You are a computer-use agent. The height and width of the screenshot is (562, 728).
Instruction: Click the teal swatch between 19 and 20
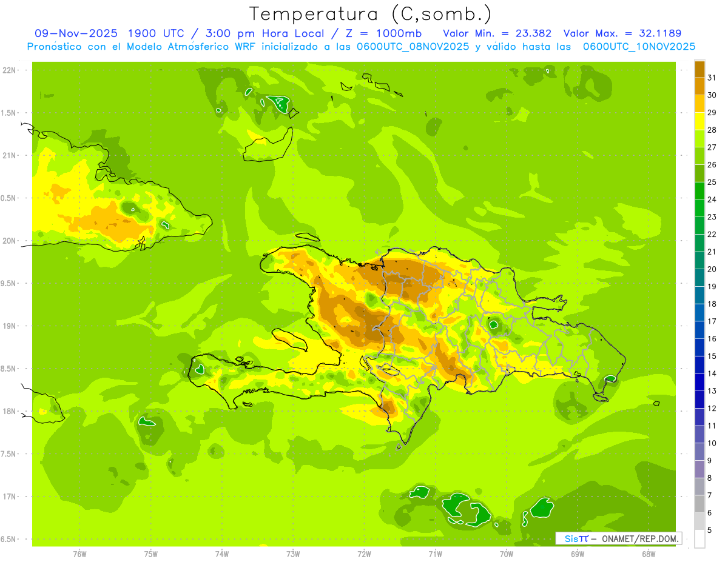point(699,277)
